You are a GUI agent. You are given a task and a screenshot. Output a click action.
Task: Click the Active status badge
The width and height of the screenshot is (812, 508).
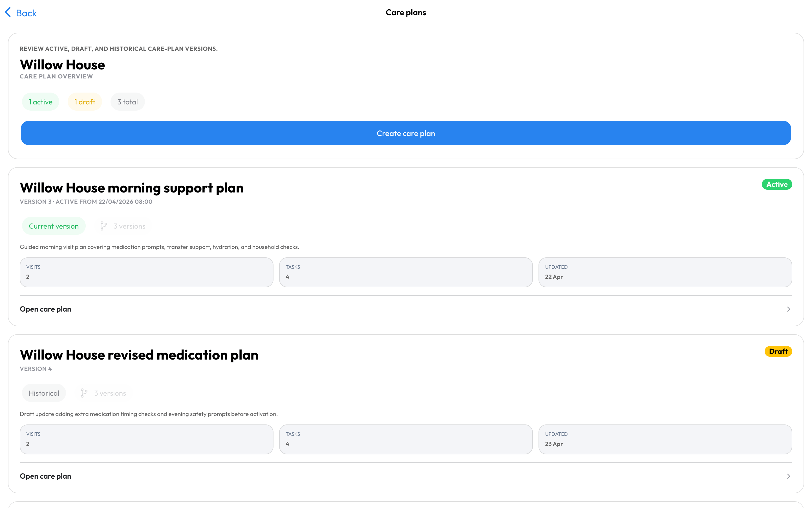pos(777,185)
